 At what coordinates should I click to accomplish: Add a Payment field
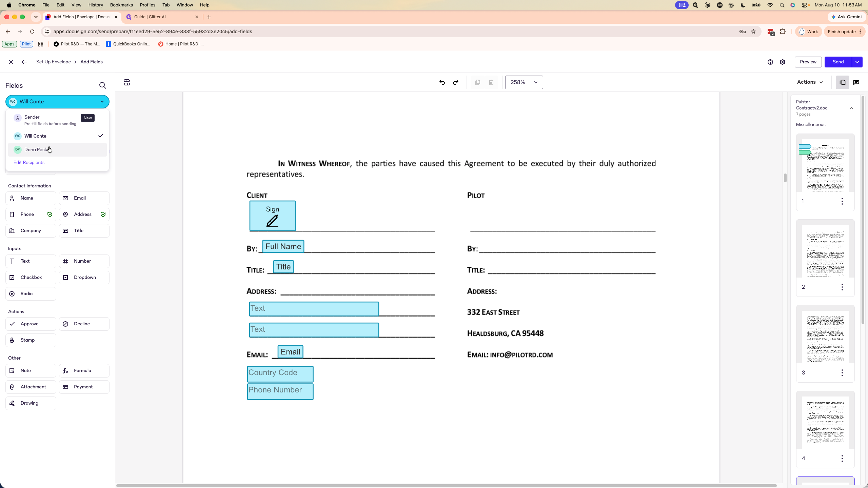(x=84, y=387)
